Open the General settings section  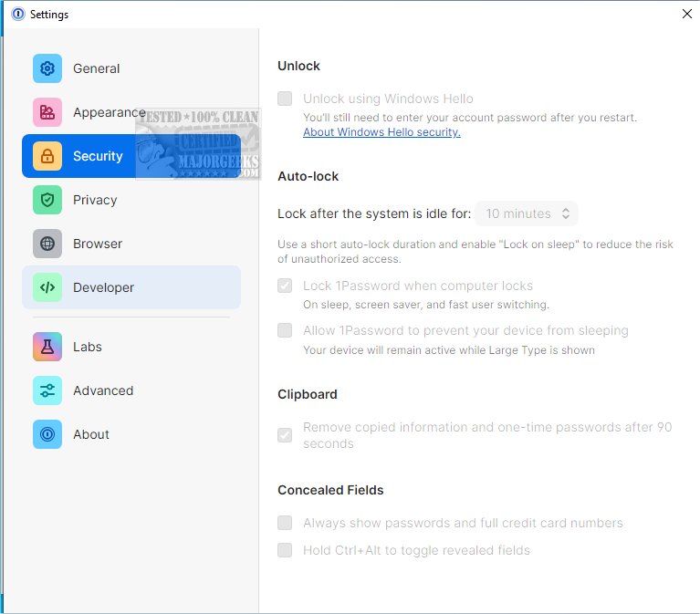pyautogui.click(x=131, y=68)
